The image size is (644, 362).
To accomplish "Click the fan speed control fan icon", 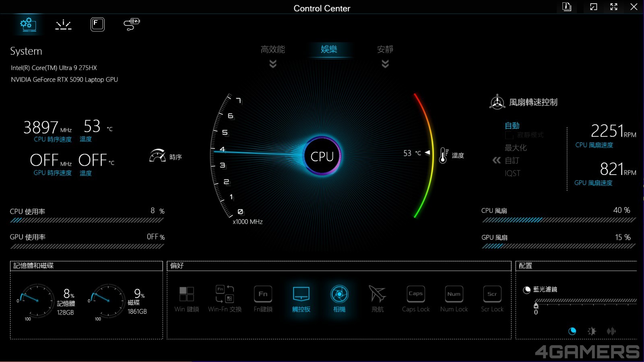I will 497,102.
